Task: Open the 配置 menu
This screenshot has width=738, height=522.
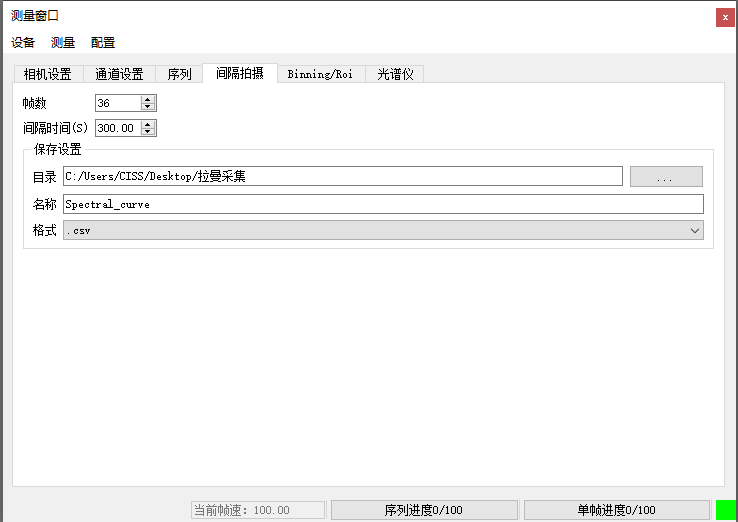Action: point(103,42)
